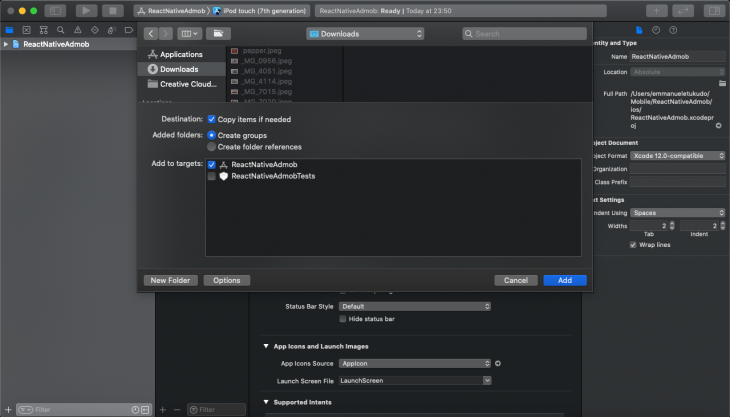
Task: Go back in file dialog
Action: click(151, 34)
